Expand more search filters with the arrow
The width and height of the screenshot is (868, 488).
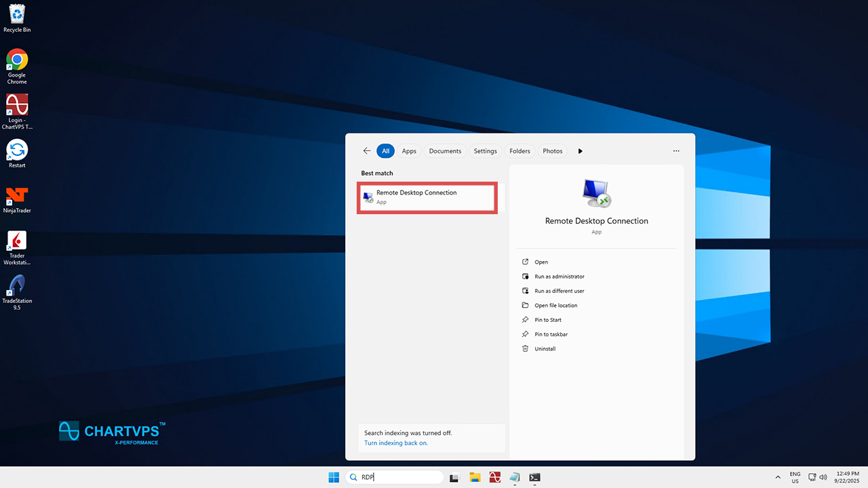(580, 151)
